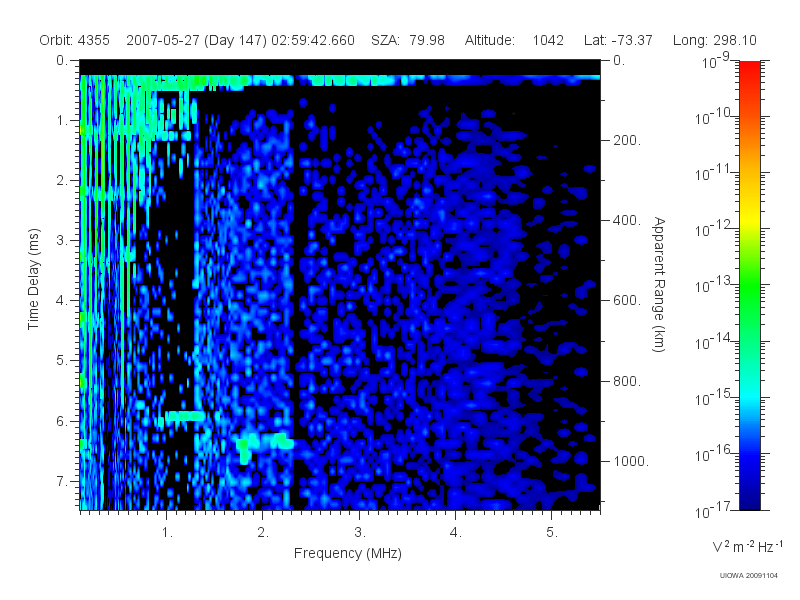Click the horizontal echo segment near 1.2 MHz
This screenshot has width=800, height=600.
tap(185, 416)
